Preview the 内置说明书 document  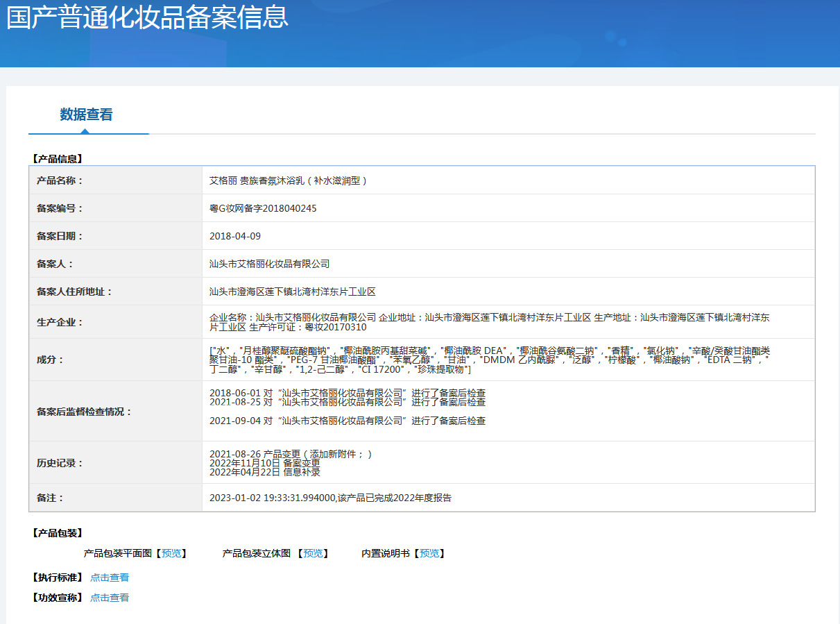[429, 553]
